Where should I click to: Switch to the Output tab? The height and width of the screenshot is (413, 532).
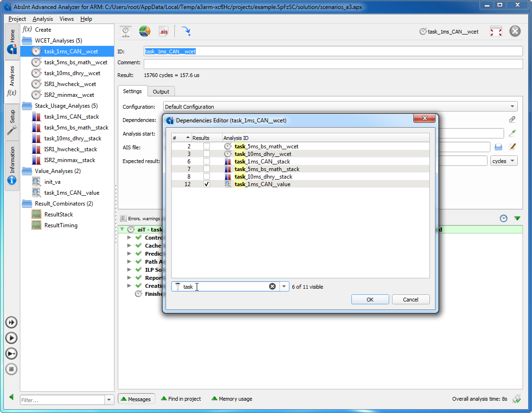161,92
